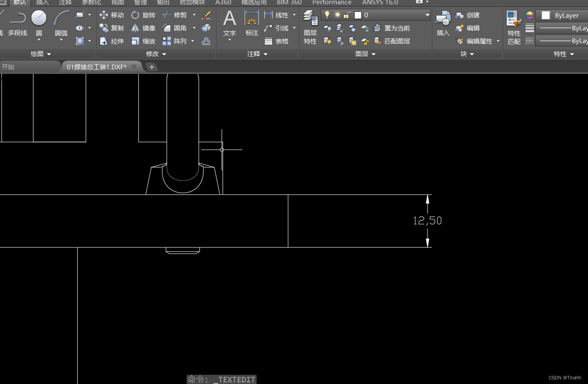This screenshot has height=384, width=588.
Task: Select the Offset tool icon
Action: coord(206,41)
